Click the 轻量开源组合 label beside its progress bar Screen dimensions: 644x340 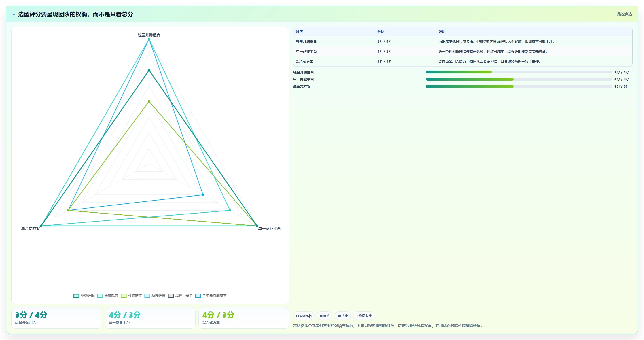[304, 72]
